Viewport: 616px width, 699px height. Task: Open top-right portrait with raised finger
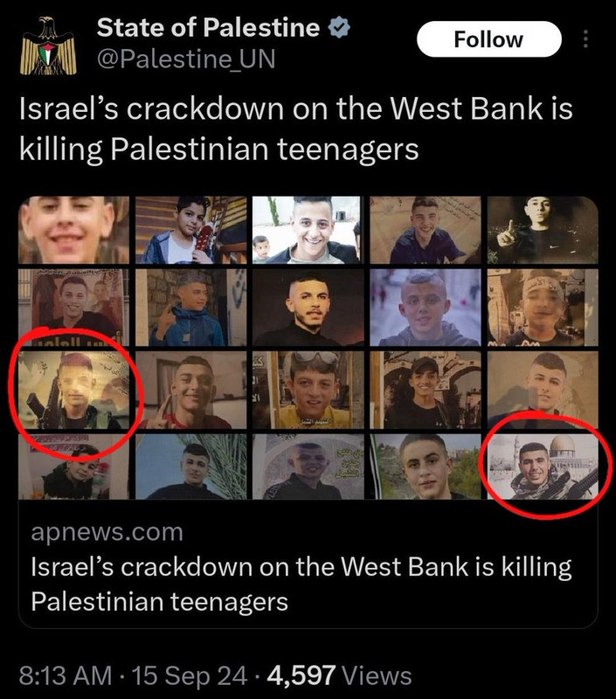(543, 230)
